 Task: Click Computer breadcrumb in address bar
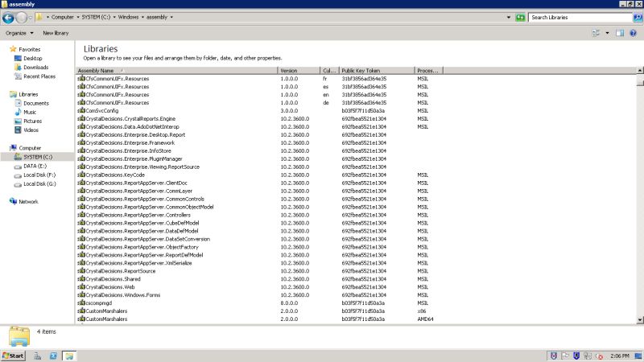[63, 17]
